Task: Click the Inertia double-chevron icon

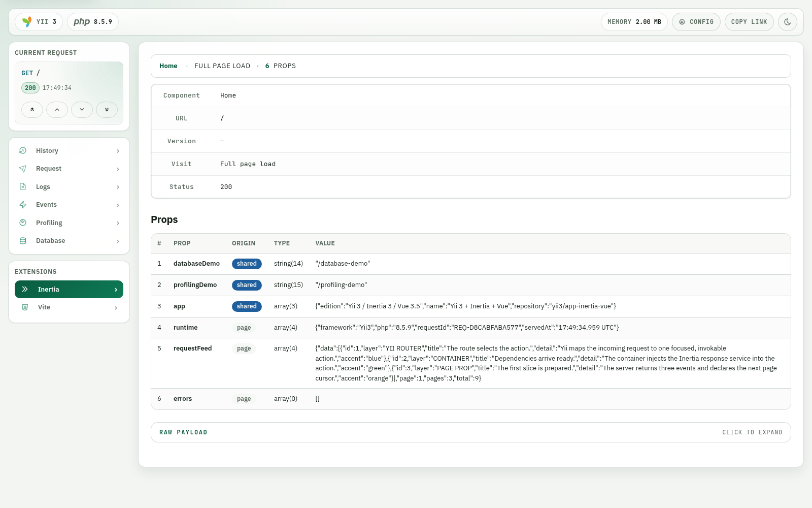Action: tap(25, 290)
